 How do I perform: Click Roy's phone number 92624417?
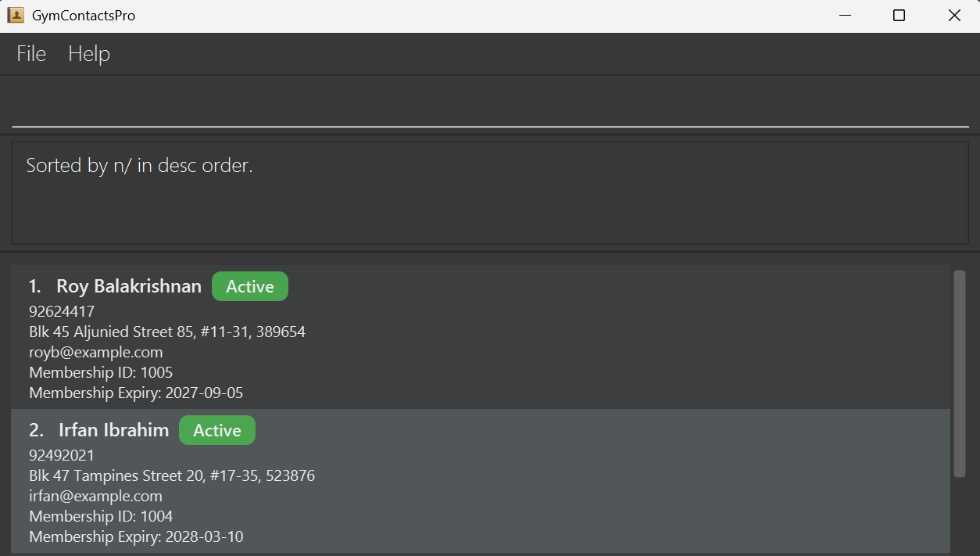(x=62, y=312)
